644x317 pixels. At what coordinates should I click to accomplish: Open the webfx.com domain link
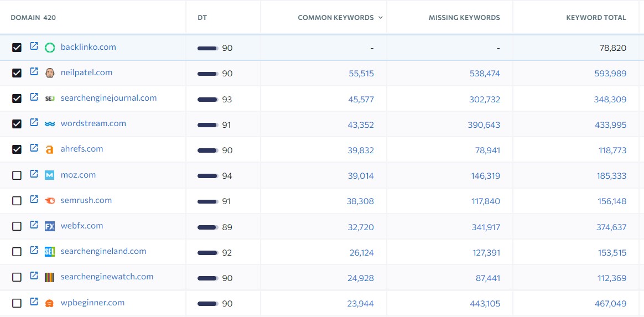coord(82,225)
